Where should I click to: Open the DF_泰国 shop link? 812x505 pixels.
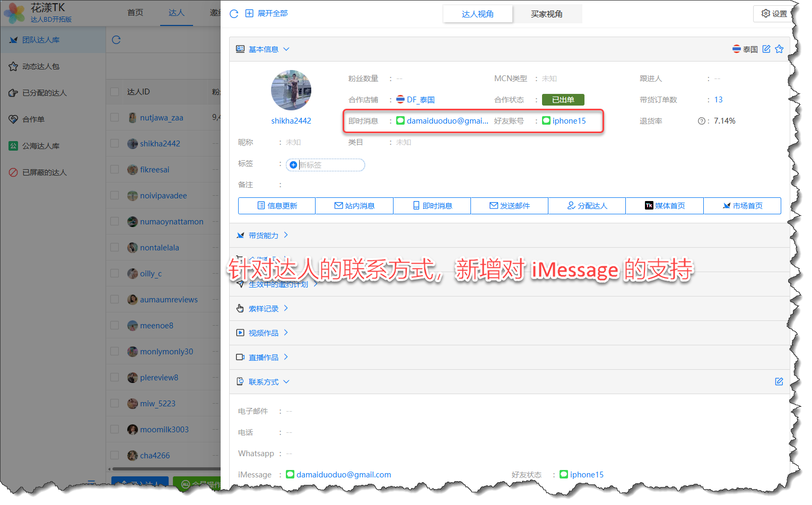coord(420,100)
